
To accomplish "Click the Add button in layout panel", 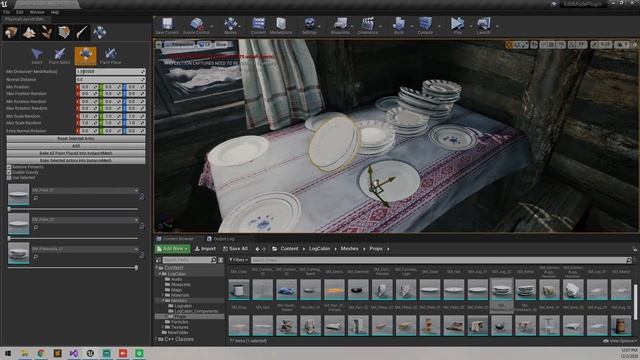I will coord(76,146).
